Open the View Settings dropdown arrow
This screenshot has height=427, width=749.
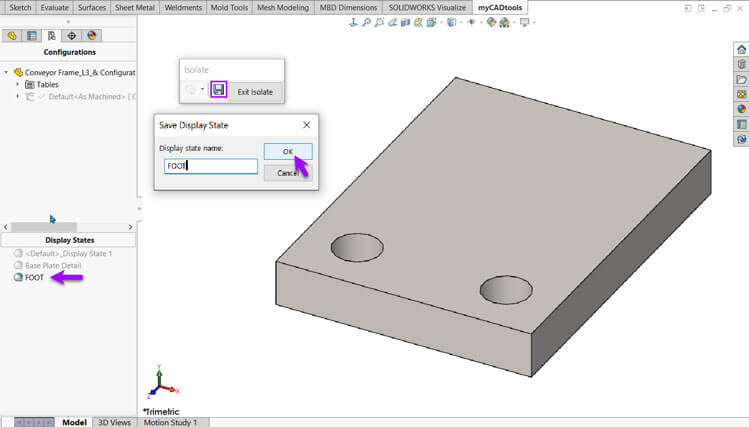[534, 22]
